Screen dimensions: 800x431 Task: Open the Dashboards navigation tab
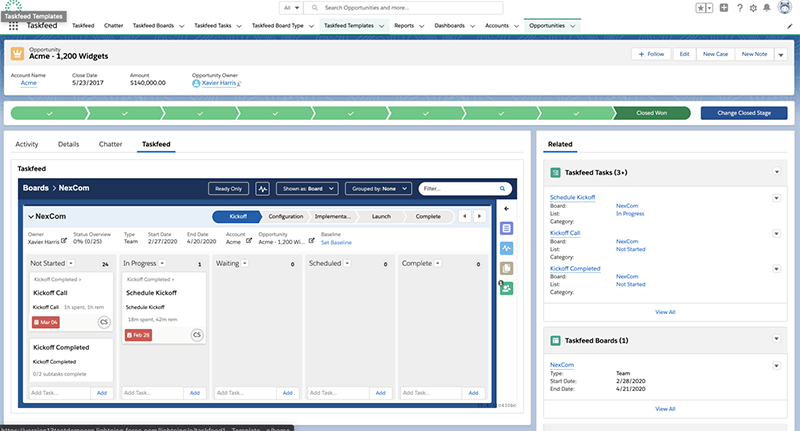click(x=449, y=26)
